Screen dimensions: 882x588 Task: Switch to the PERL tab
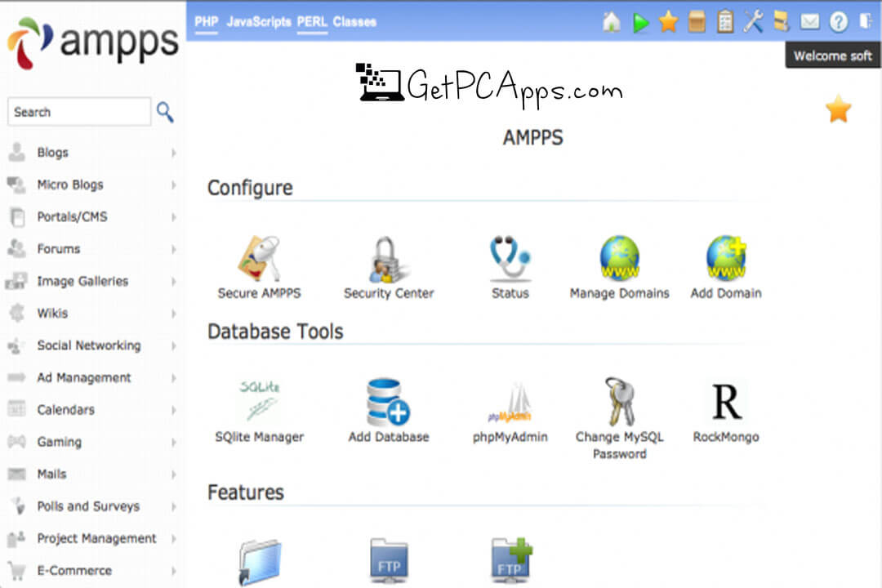(x=312, y=22)
